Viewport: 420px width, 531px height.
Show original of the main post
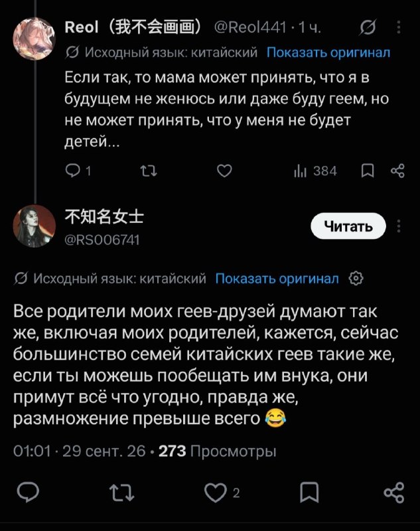(x=277, y=278)
